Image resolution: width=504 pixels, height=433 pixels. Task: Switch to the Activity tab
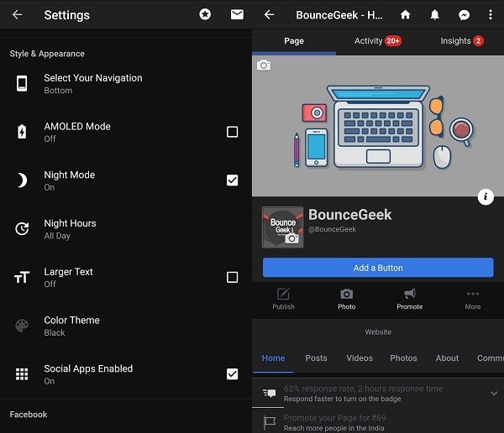tap(378, 41)
